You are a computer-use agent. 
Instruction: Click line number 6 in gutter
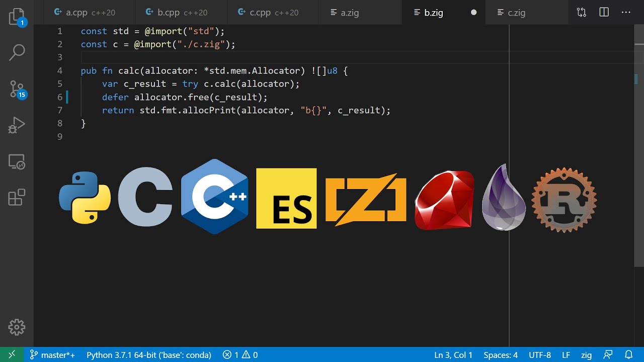tap(60, 97)
